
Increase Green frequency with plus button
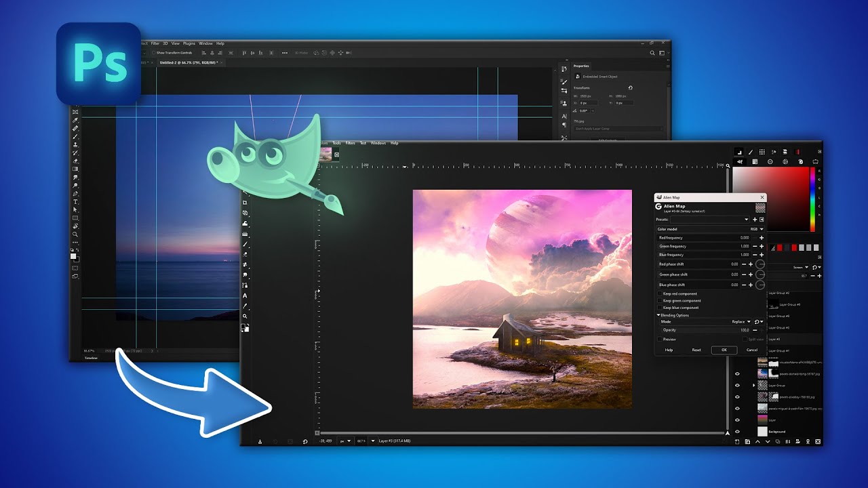762,246
